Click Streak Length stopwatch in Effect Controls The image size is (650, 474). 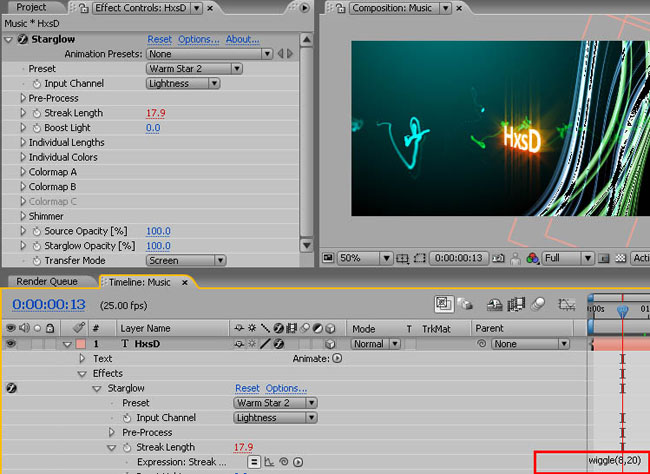(x=37, y=113)
